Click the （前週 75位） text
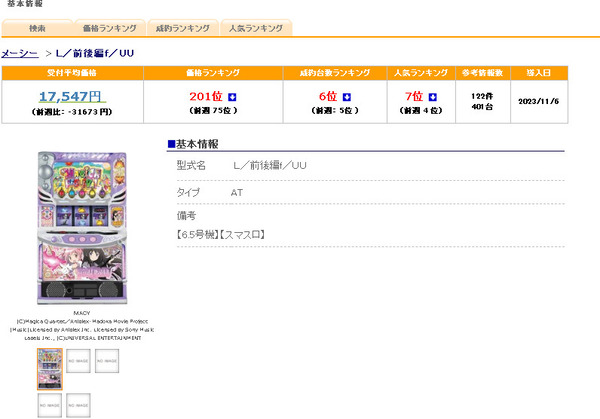Screen dimensions: 600x419 (213, 111)
